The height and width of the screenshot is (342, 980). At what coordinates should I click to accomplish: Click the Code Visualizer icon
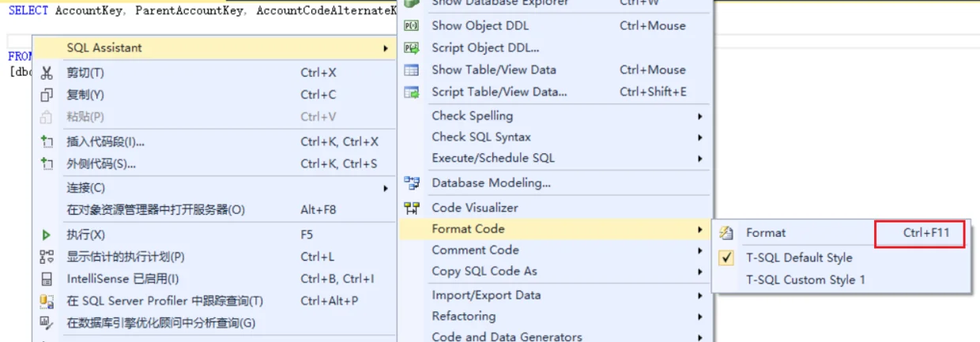[412, 209]
